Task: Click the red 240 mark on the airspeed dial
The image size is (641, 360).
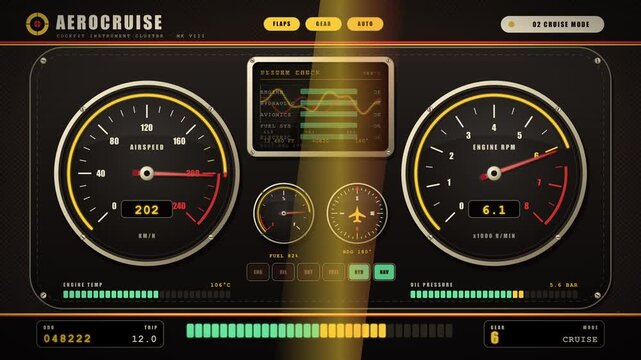Action: coord(179,206)
